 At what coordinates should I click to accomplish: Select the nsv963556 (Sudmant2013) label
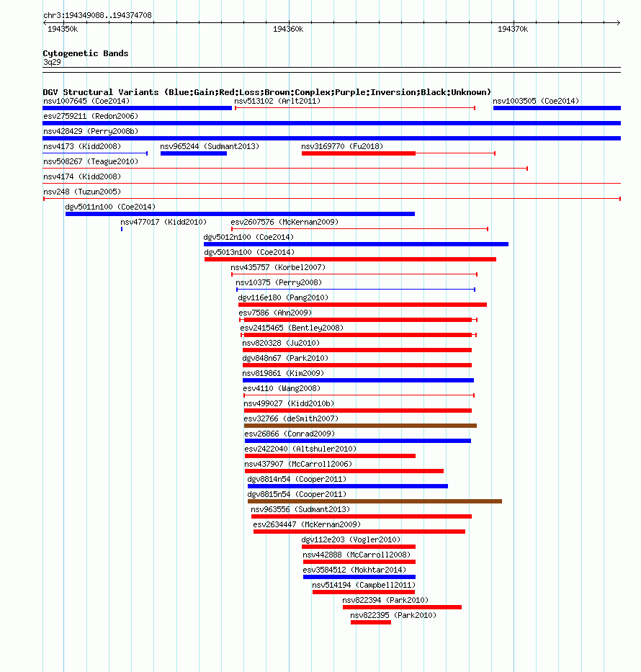(300, 509)
